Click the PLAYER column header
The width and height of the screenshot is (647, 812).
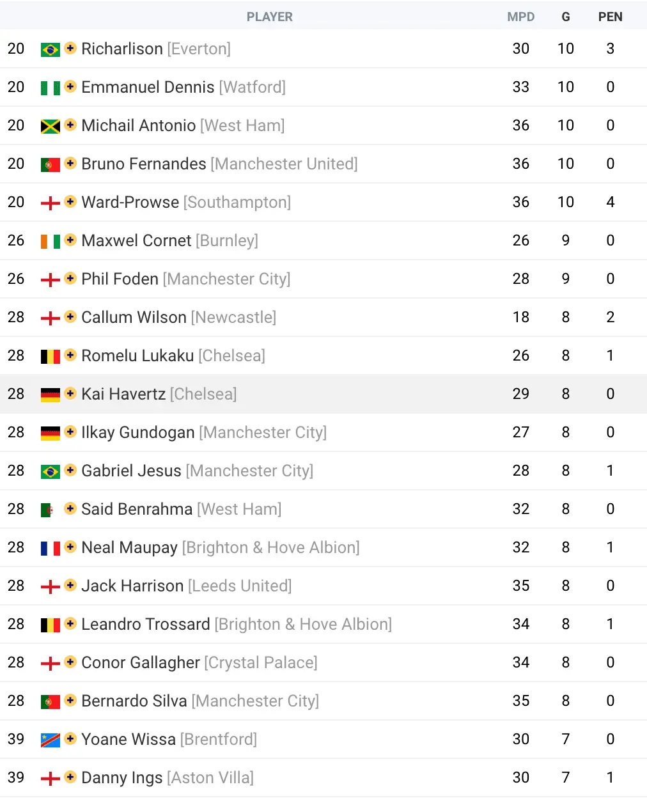click(269, 17)
